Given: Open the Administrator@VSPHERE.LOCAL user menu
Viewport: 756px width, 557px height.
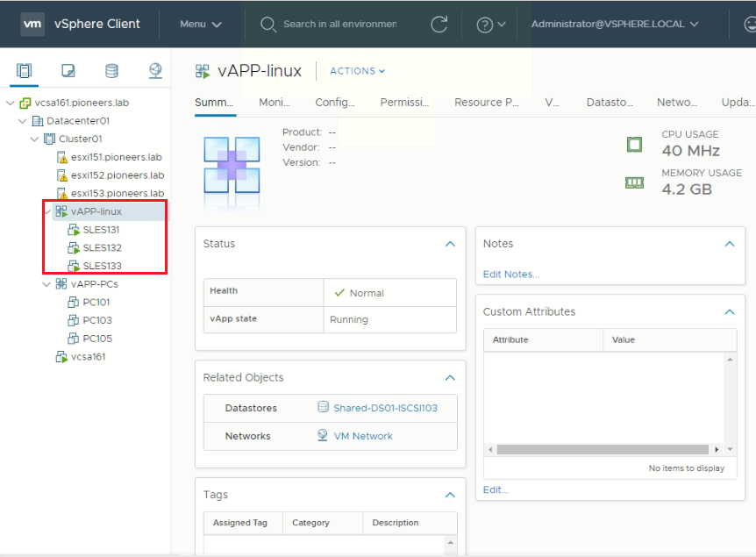Looking at the screenshot, I should pyautogui.click(x=615, y=24).
